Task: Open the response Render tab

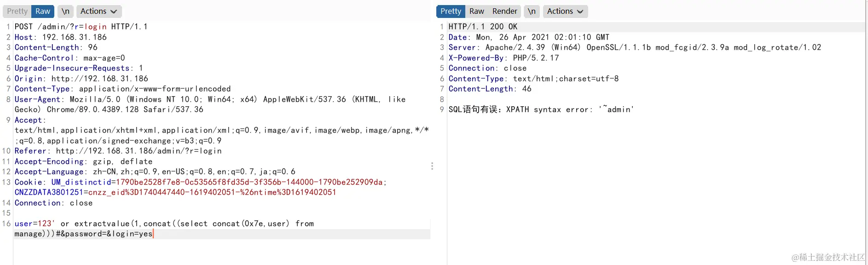Action: (505, 11)
